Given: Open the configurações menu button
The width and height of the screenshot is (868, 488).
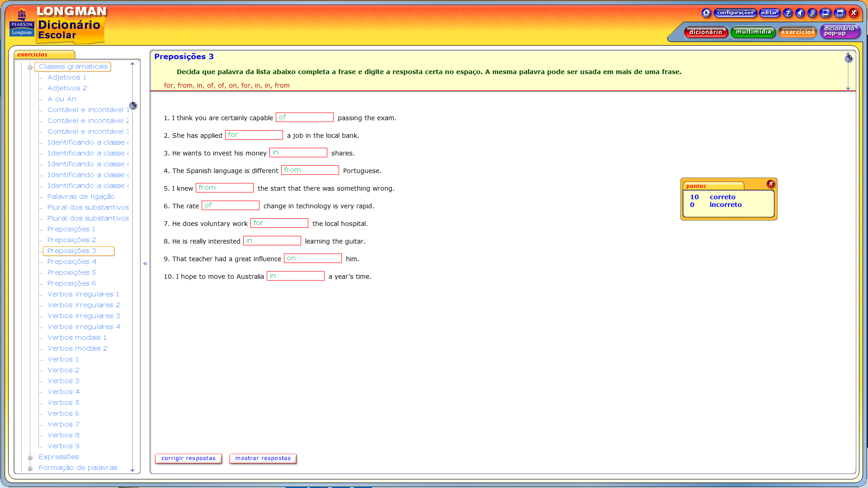Looking at the screenshot, I should [735, 13].
